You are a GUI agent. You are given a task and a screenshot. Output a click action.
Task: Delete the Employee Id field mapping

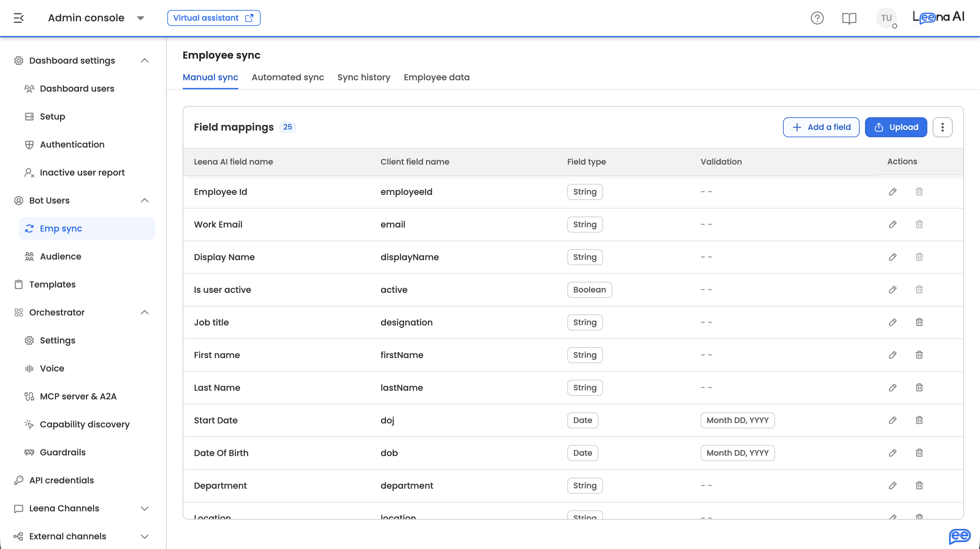919,192
